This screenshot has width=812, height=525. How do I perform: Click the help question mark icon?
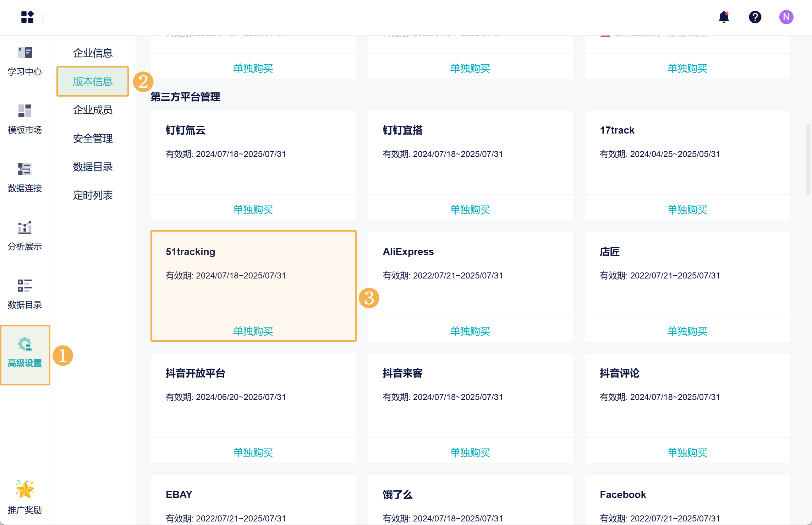[x=755, y=17]
